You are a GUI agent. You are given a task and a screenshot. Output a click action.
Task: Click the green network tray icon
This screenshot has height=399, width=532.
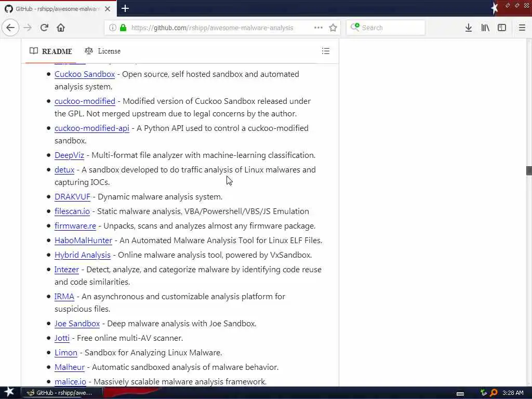484,393
